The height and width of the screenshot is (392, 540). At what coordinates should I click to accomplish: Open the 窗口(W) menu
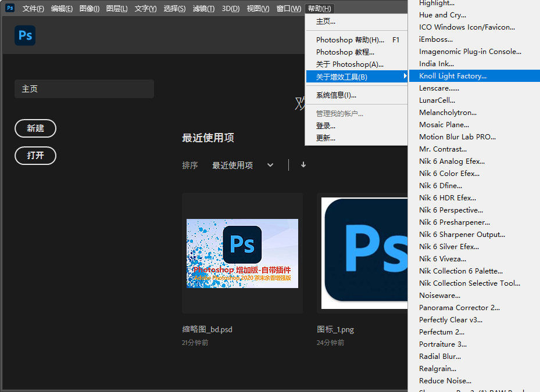pos(288,9)
